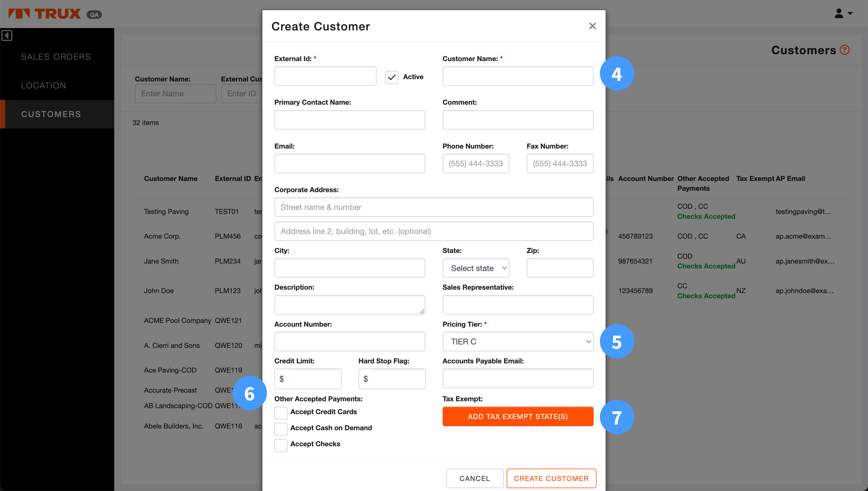Click the Cancel button
The width and height of the screenshot is (868, 491).
tap(474, 478)
